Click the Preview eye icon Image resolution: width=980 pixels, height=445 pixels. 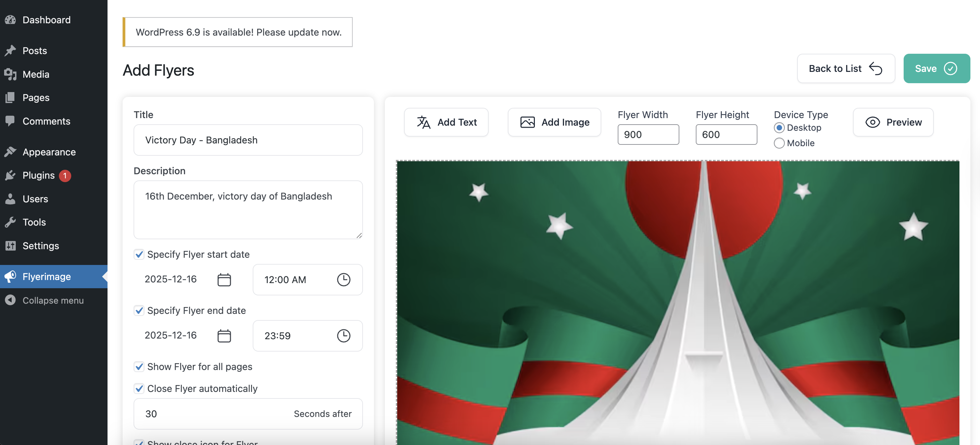(872, 122)
